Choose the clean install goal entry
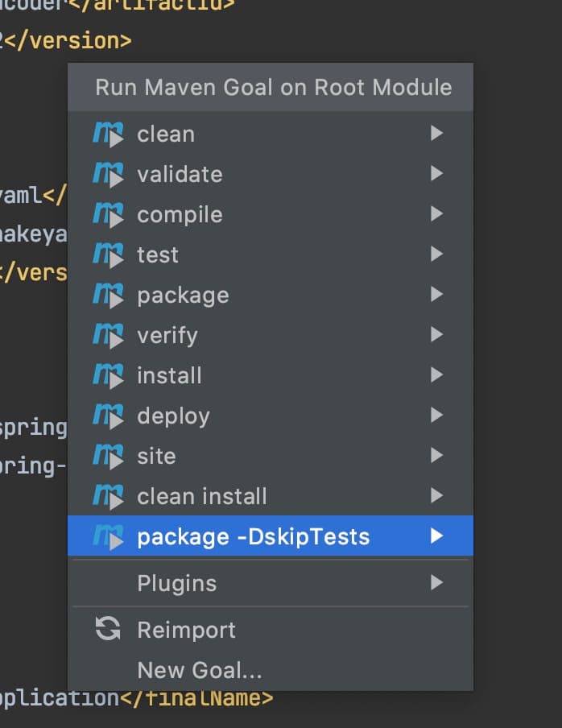 point(271,496)
